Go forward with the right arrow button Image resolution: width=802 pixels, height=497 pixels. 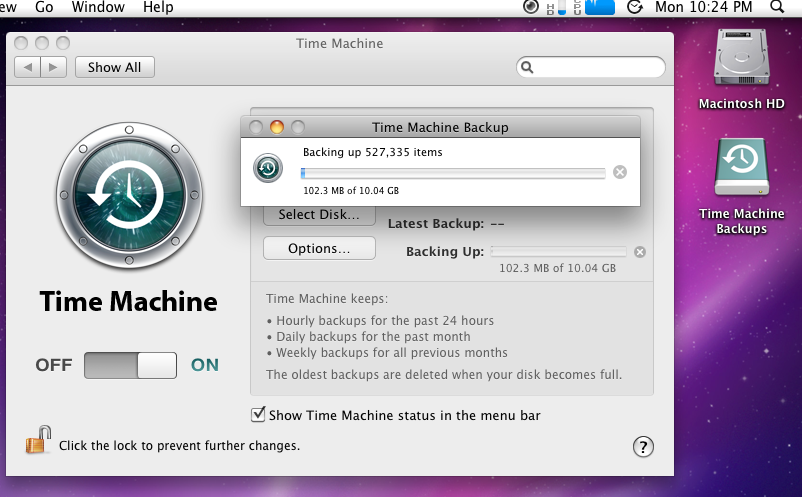pos(53,67)
